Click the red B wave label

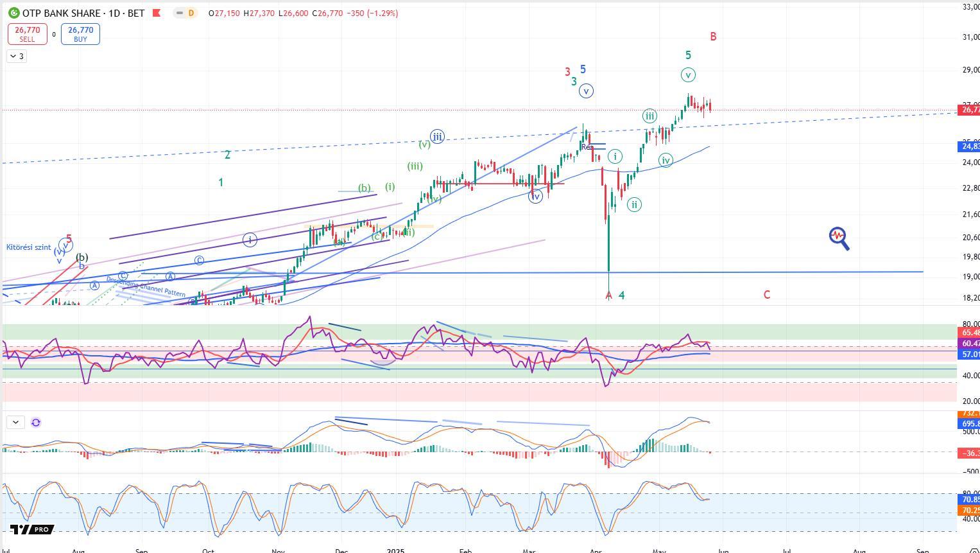tap(713, 37)
